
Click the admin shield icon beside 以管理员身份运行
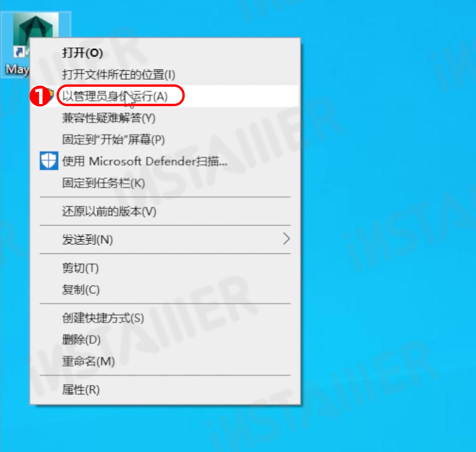pyautogui.click(x=52, y=95)
